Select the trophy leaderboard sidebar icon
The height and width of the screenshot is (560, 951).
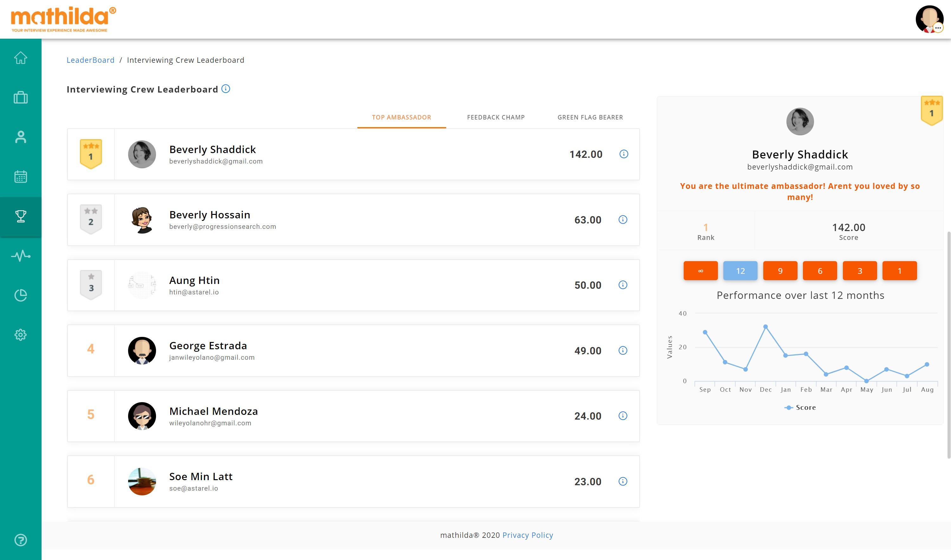pos(21,216)
